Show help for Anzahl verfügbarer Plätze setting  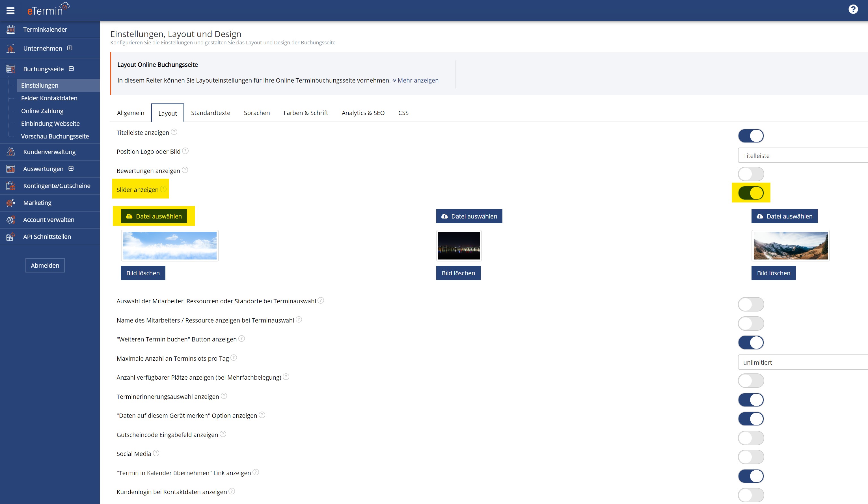coord(286,377)
